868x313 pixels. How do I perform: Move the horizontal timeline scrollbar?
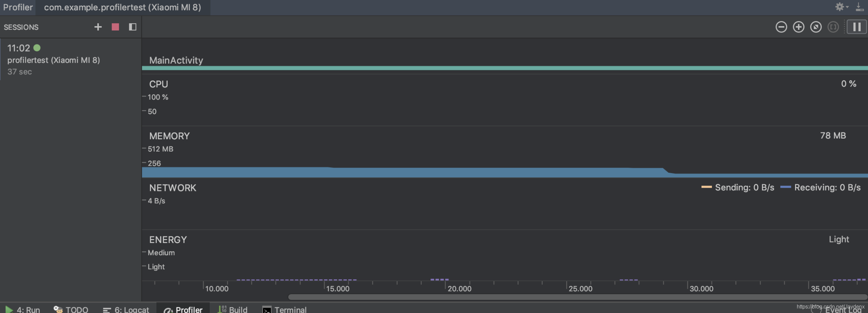[x=577, y=297]
